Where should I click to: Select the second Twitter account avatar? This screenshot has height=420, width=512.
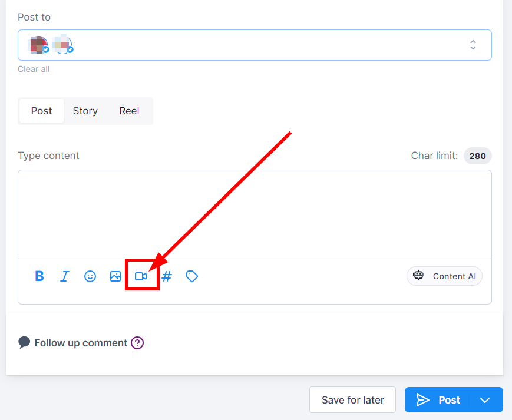coord(64,45)
